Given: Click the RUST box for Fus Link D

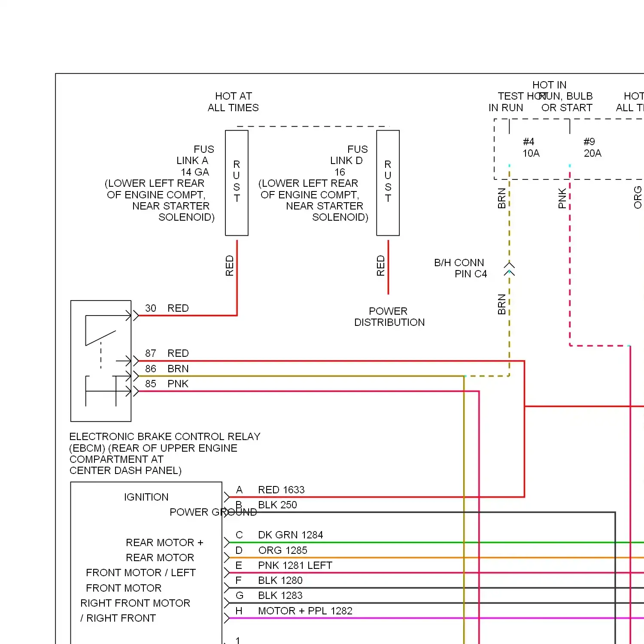Looking at the screenshot, I should coord(388,183).
